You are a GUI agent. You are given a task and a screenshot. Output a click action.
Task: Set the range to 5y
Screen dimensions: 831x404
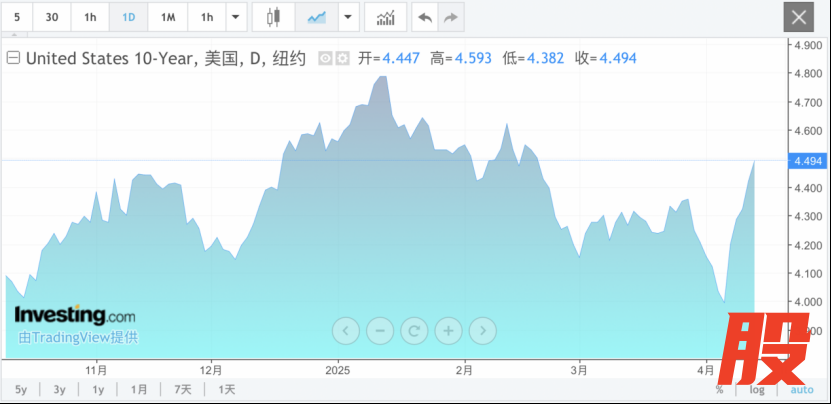coord(20,389)
